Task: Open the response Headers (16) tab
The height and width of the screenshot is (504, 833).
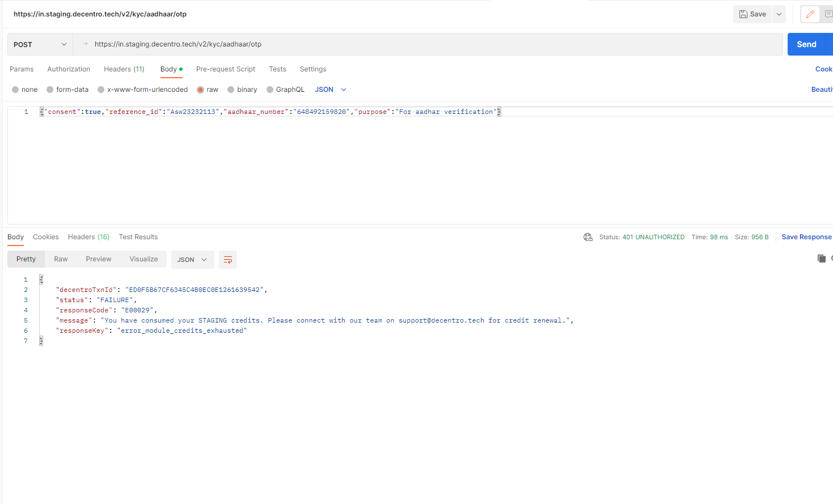Action: click(88, 237)
